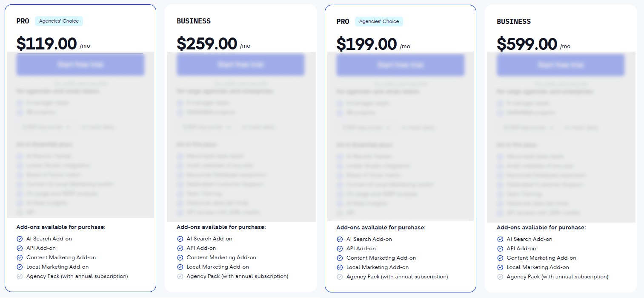Expand the credits selector on $259 Business card

(206, 127)
